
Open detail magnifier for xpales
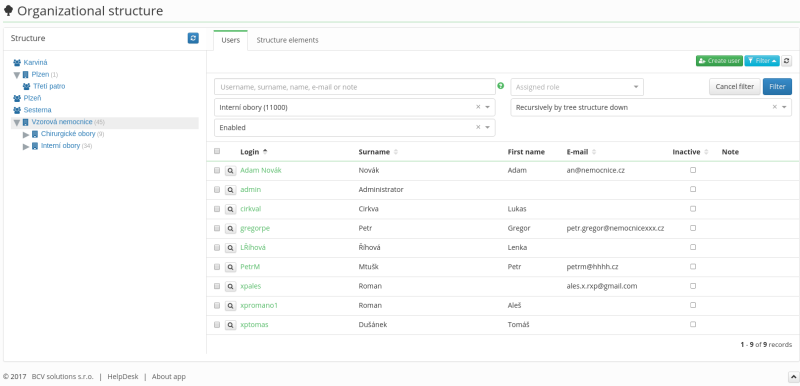click(x=231, y=286)
